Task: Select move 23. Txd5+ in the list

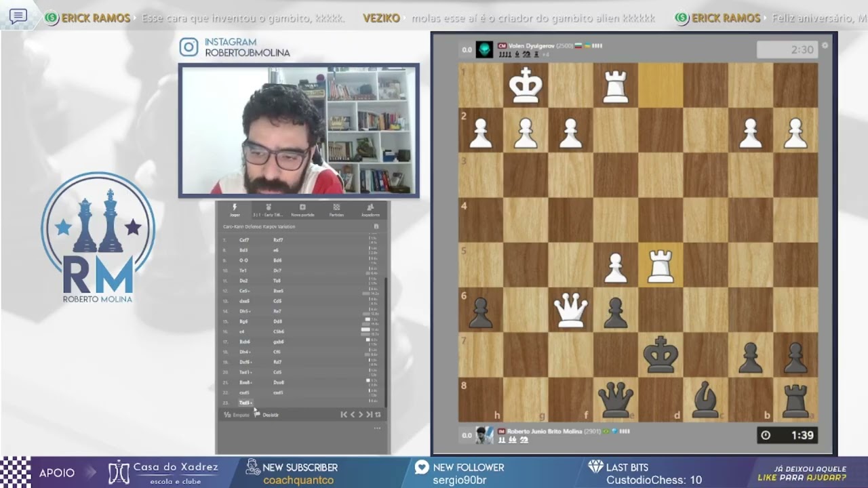Action: 245,403
